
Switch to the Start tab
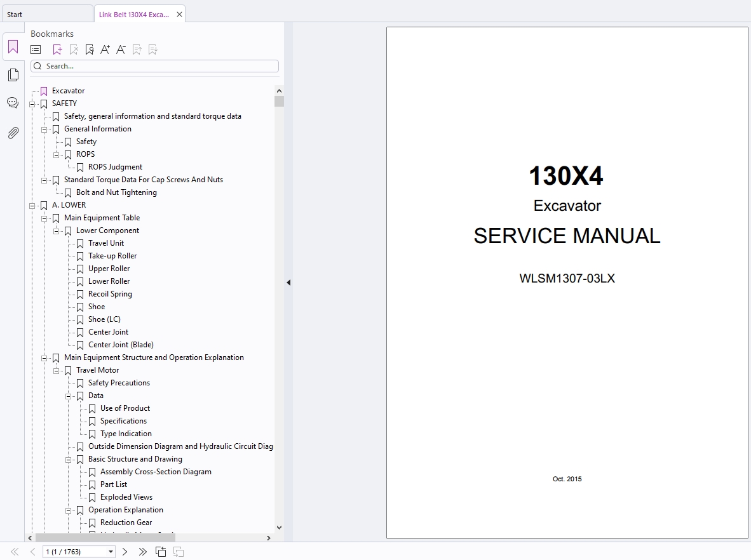pos(47,15)
